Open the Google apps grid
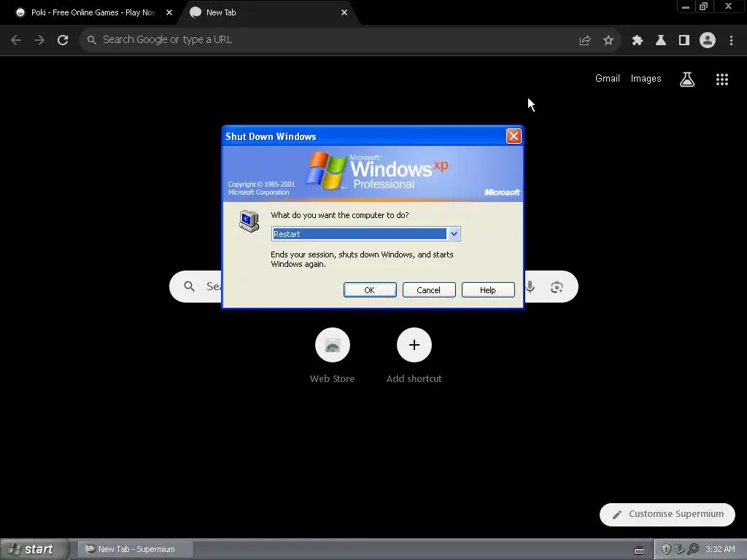Image resolution: width=747 pixels, height=560 pixels. tap(722, 79)
